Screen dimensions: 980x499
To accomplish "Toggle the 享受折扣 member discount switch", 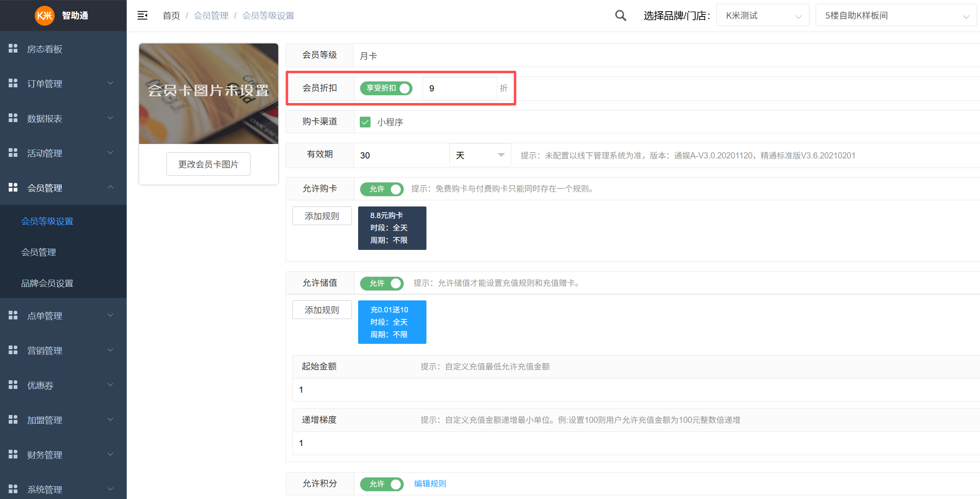I will point(386,88).
